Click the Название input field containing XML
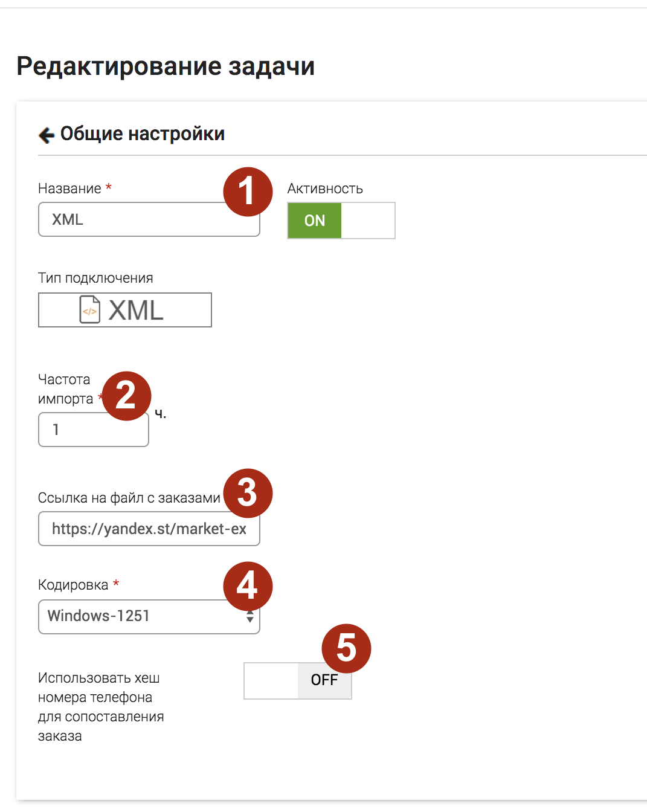 click(149, 219)
